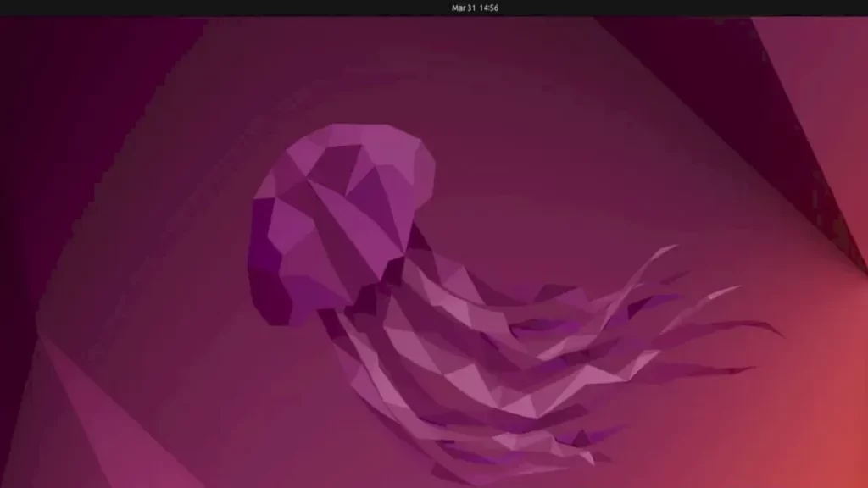Select the date portion of the clock
Screen dimensions: 868x488
(462, 6)
